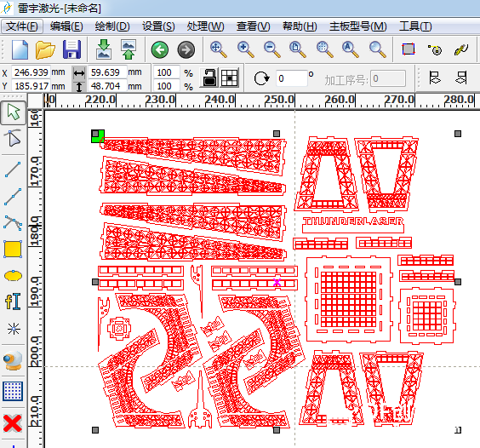This screenshot has height=448, width=480.
Task: Open the 绘制(D) menu
Action: click(112, 26)
